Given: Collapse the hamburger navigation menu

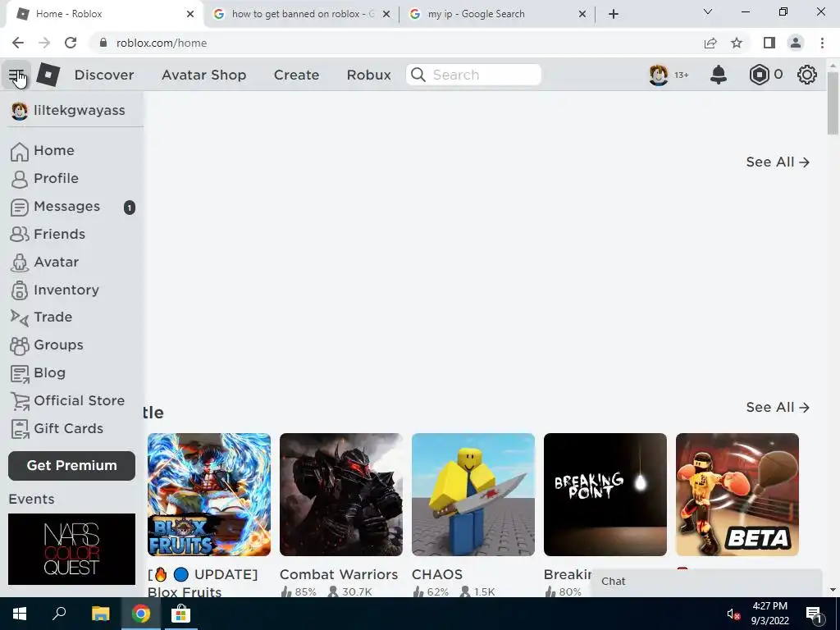Looking at the screenshot, I should [x=16, y=75].
